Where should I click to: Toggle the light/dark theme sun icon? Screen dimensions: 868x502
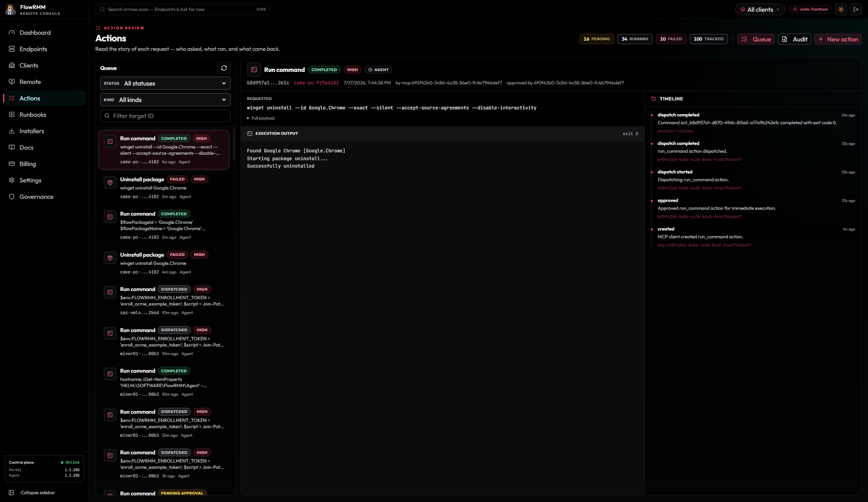(841, 9)
